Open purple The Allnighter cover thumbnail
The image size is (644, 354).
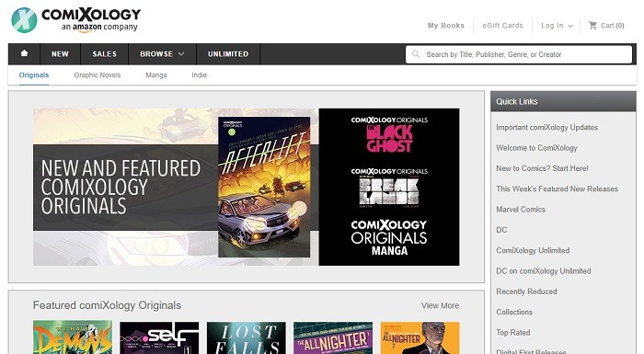point(333,337)
